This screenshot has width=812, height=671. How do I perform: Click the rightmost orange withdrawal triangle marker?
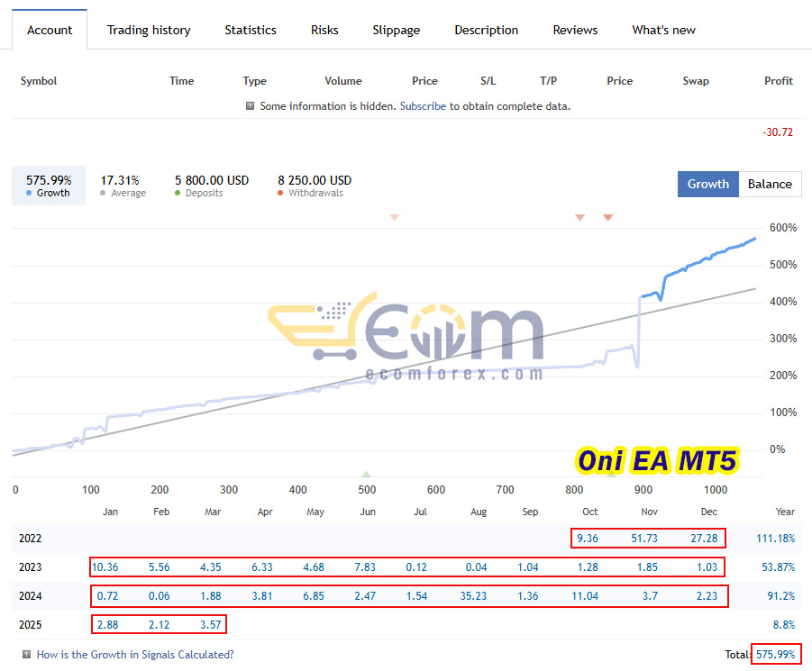[608, 217]
